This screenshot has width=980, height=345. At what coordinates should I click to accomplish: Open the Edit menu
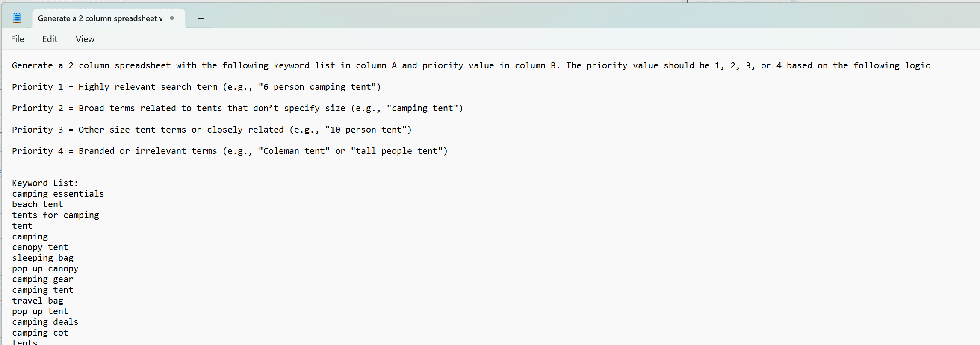pyautogui.click(x=50, y=39)
